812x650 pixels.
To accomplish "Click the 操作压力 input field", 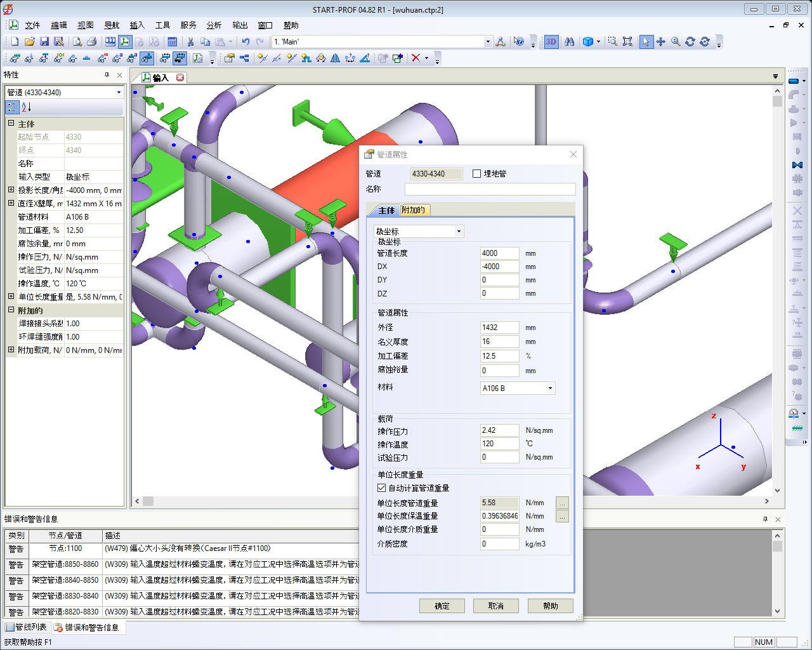I will (499, 430).
